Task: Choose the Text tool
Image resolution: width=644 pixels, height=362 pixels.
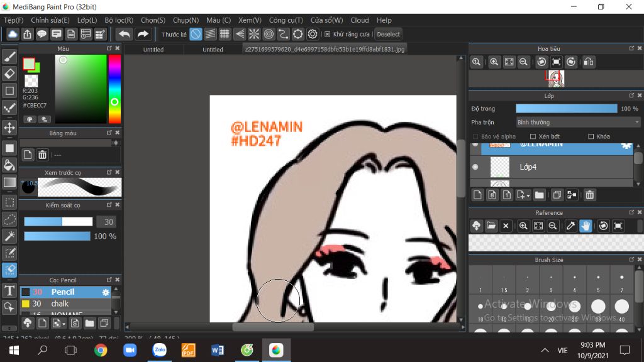Action: tap(9, 290)
